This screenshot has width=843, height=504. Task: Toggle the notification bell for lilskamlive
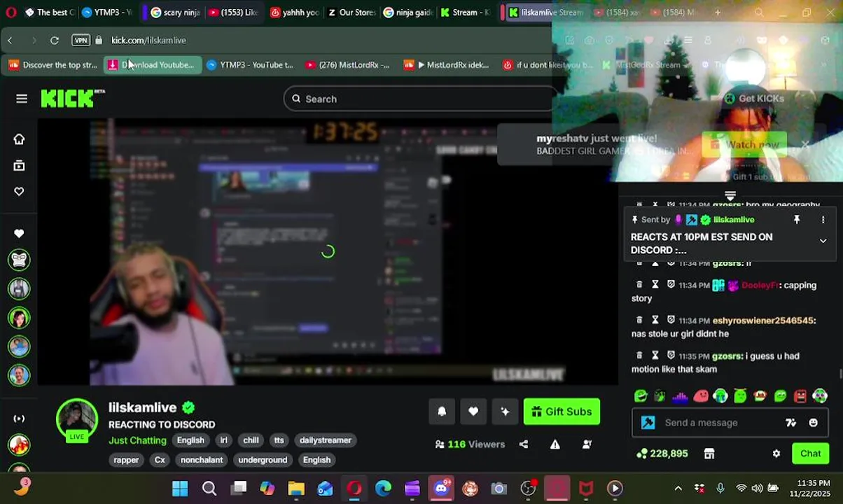pyautogui.click(x=442, y=412)
